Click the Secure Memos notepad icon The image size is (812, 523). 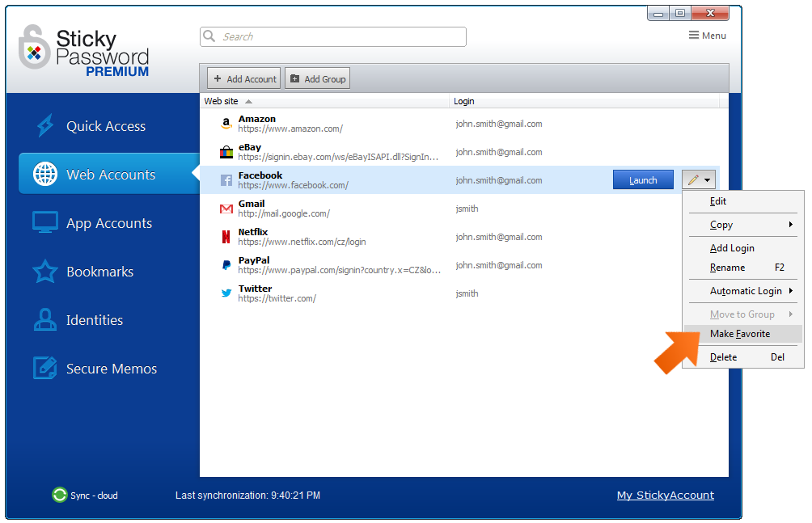[45, 368]
